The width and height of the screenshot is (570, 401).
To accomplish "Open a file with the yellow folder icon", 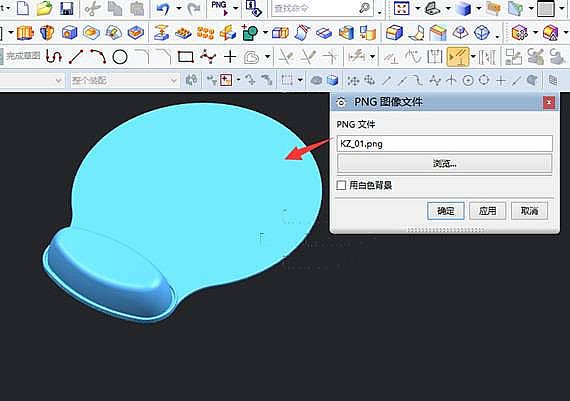I will [x=44, y=8].
